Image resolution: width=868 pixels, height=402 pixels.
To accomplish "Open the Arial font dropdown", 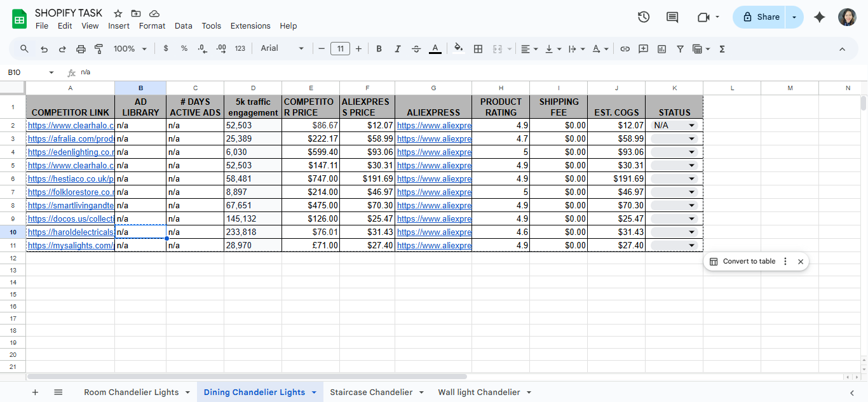I will pos(281,49).
